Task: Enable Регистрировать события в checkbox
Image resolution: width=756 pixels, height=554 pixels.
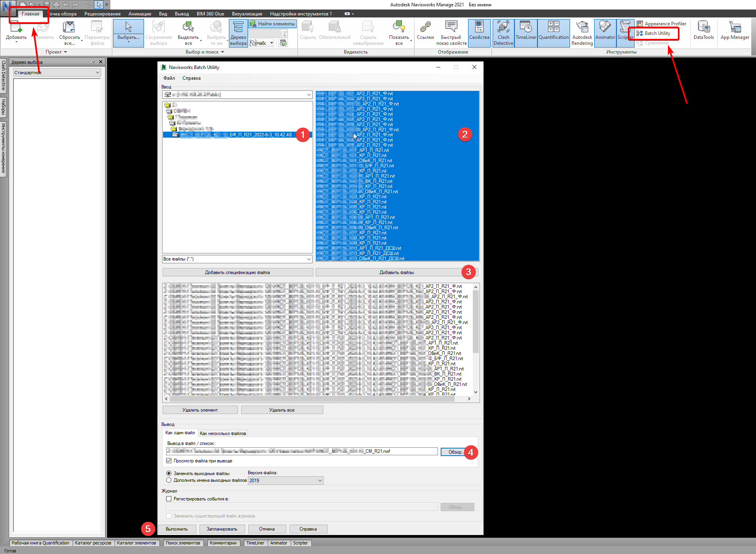Action: tap(169, 499)
